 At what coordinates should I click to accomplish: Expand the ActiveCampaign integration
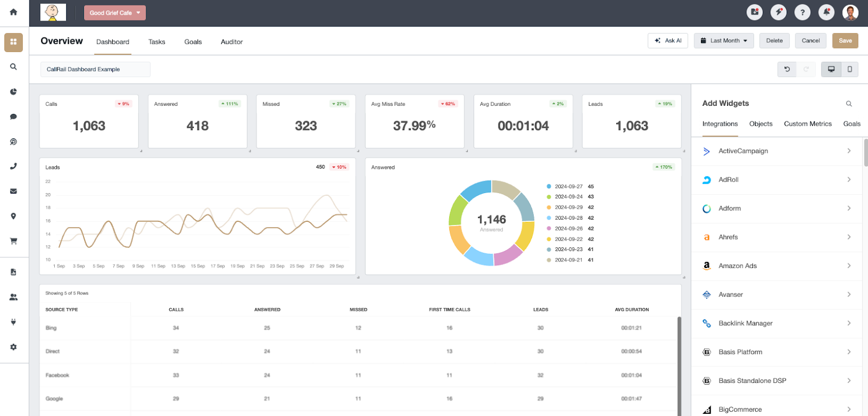pos(776,151)
